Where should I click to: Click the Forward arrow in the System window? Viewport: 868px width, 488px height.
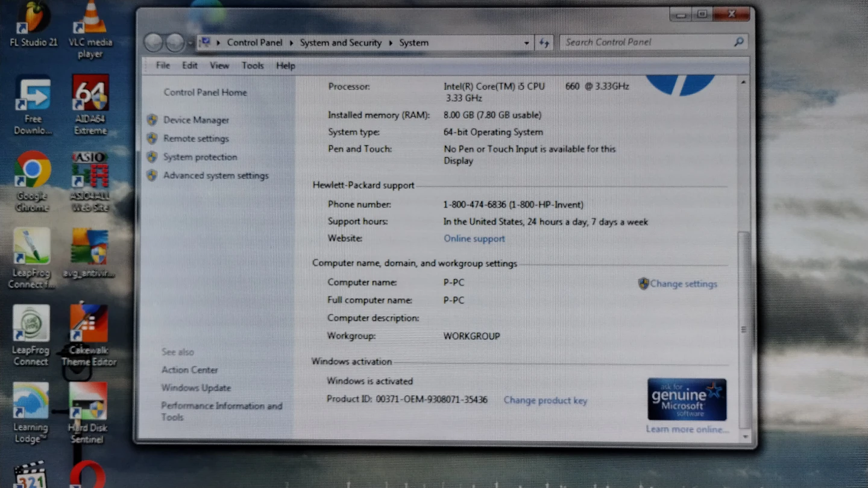pos(175,43)
